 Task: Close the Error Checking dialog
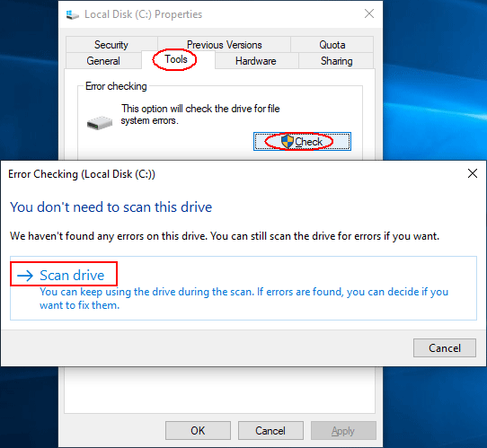click(473, 173)
